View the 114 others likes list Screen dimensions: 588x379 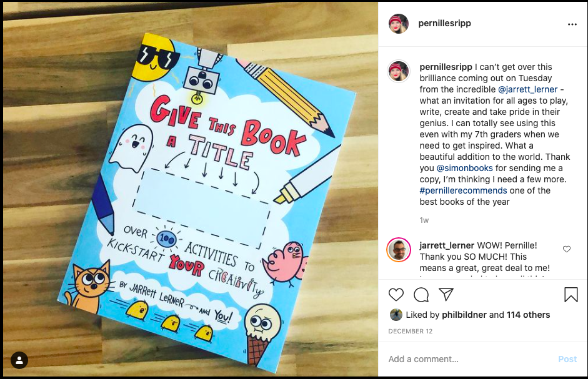(x=528, y=315)
